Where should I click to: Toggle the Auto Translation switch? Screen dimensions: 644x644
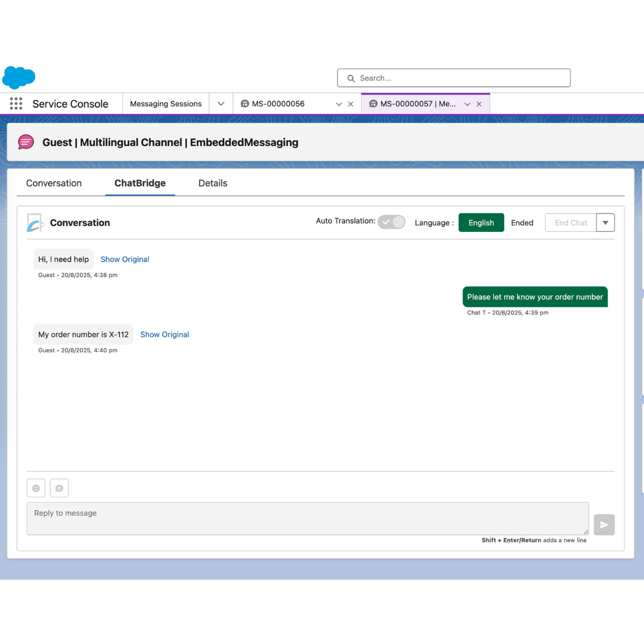391,222
